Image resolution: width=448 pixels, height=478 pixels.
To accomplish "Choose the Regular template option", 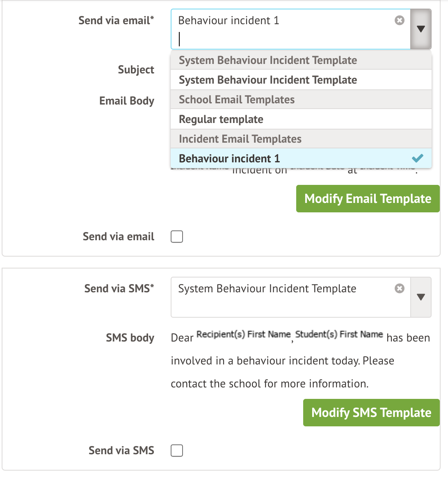I will 221,119.
